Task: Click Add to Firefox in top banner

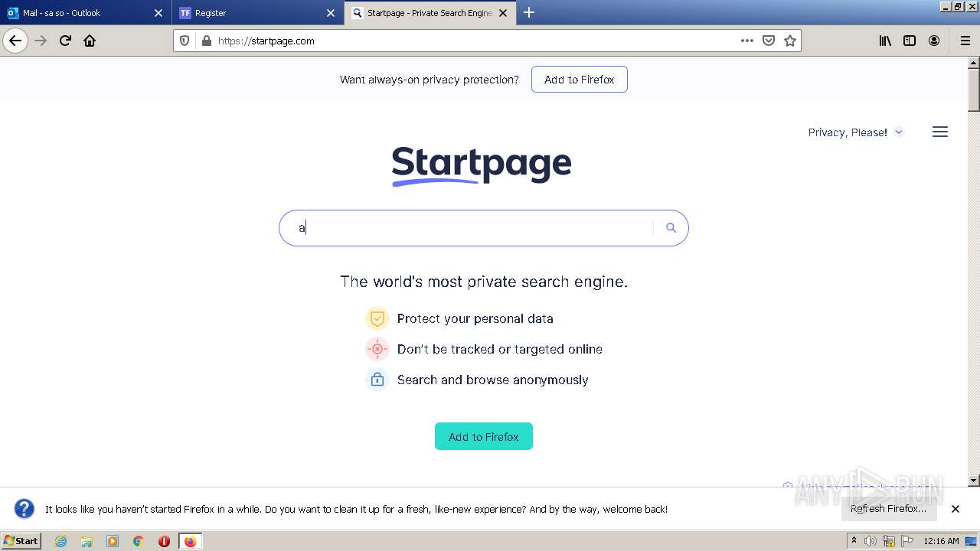Action: tap(580, 80)
